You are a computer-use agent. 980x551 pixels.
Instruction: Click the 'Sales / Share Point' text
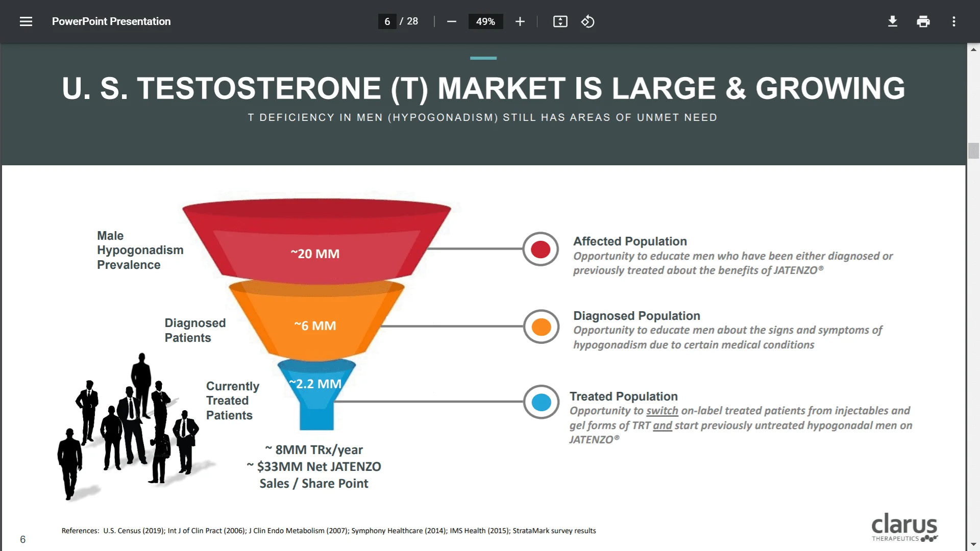tap(314, 483)
